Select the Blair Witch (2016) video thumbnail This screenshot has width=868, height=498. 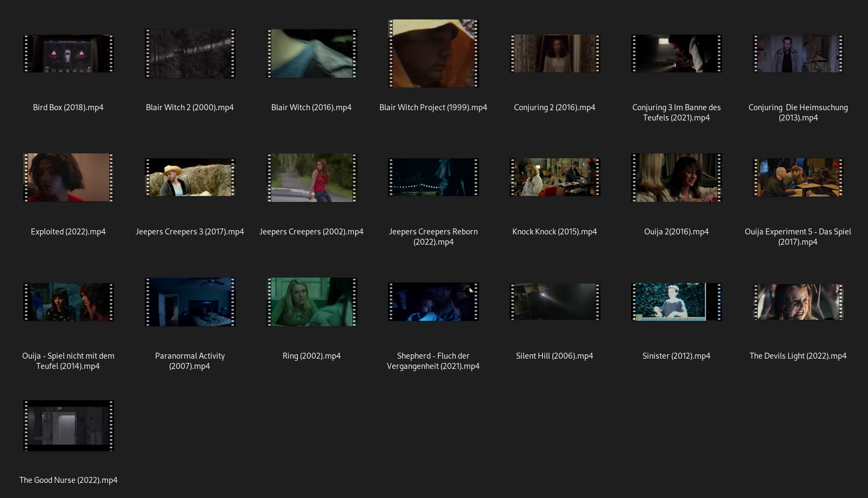tap(312, 53)
